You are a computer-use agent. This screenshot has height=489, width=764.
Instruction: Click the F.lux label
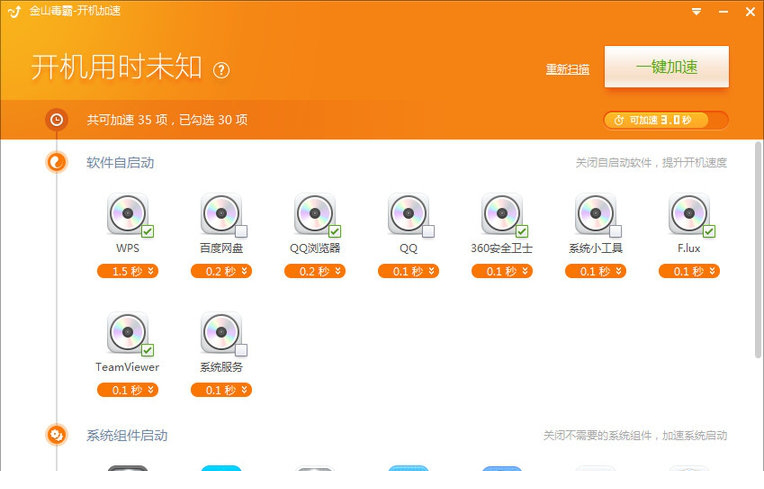point(689,248)
